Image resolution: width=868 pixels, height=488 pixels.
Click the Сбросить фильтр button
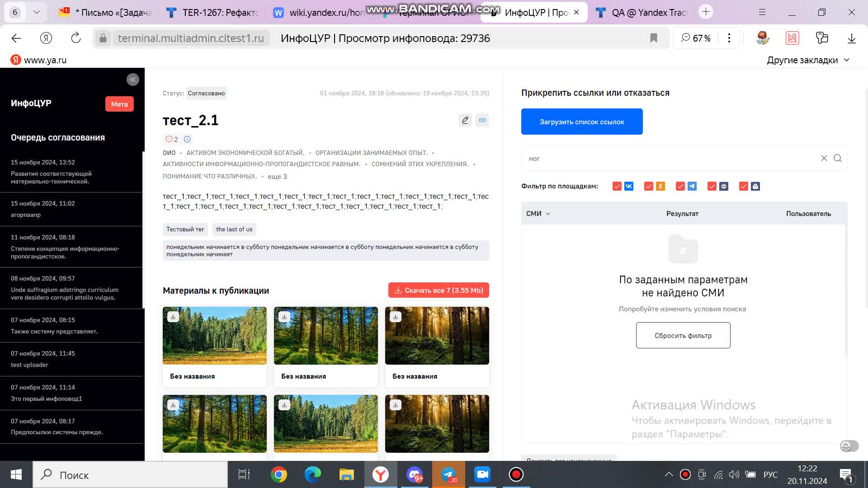coord(683,335)
